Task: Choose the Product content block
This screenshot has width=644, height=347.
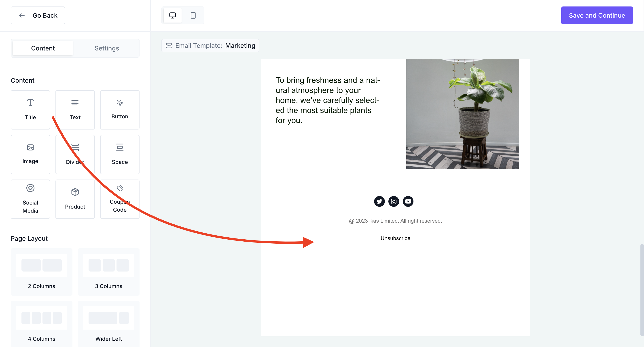Action: pyautogui.click(x=75, y=199)
